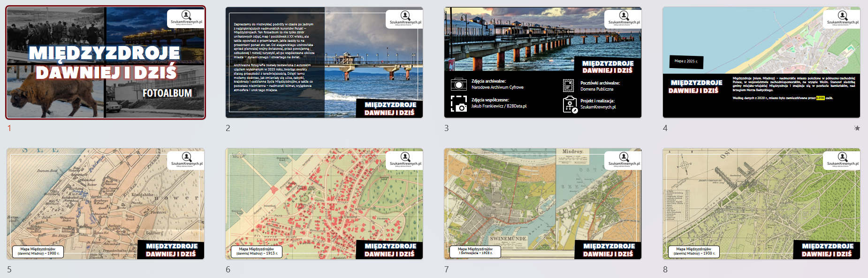Select slide 3 with the photo credits
The width and height of the screenshot is (868, 278).
pos(542,62)
